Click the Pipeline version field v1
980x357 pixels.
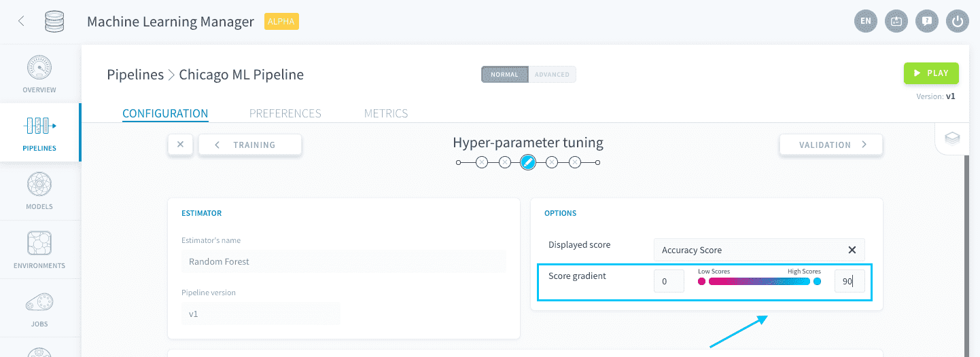(261, 314)
